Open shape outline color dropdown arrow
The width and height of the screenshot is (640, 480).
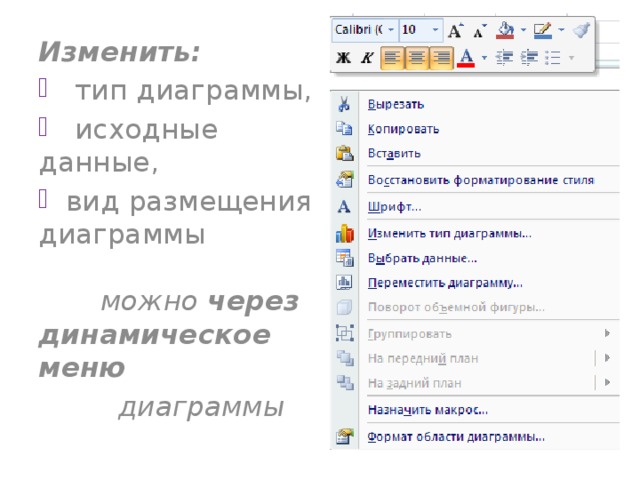coord(561,30)
